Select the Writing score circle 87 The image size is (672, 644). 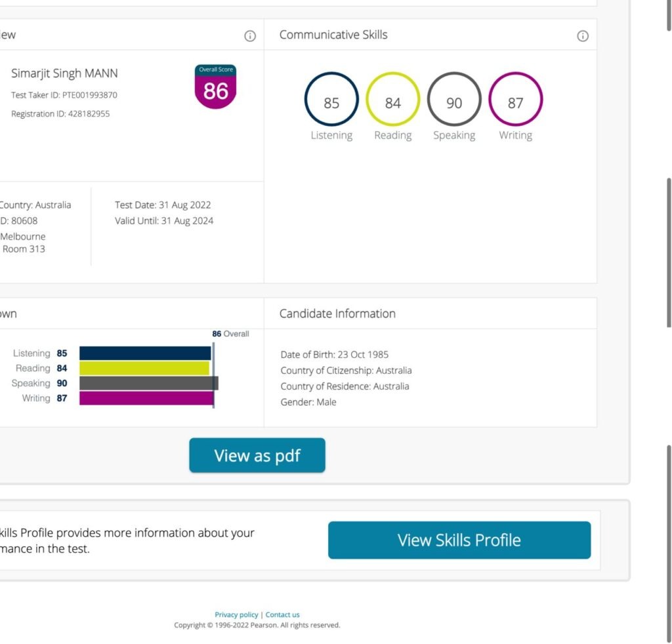(515, 100)
